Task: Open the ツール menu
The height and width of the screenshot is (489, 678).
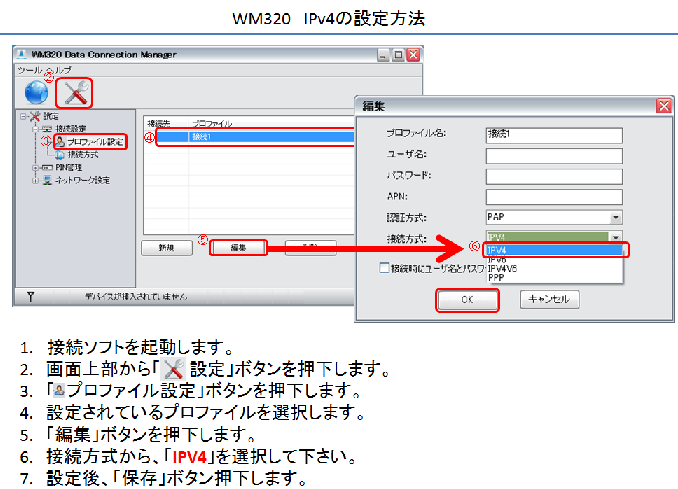Action: point(29,70)
